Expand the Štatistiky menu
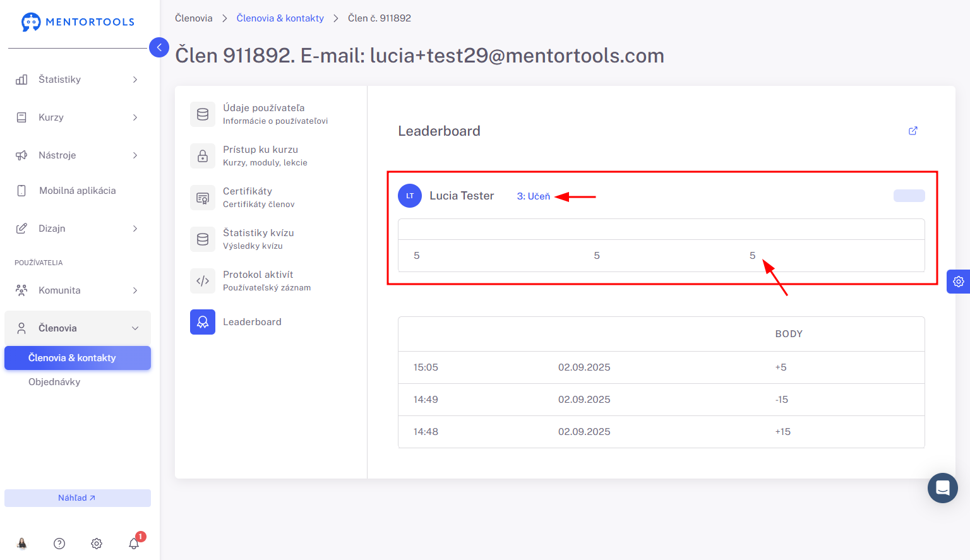The height and width of the screenshot is (560, 970). click(77, 80)
